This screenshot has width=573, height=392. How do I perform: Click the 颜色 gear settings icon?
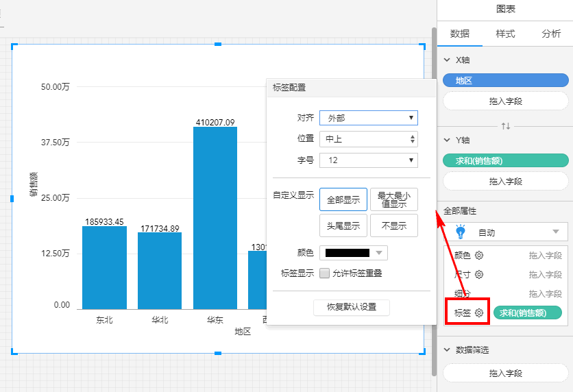point(478,255)
